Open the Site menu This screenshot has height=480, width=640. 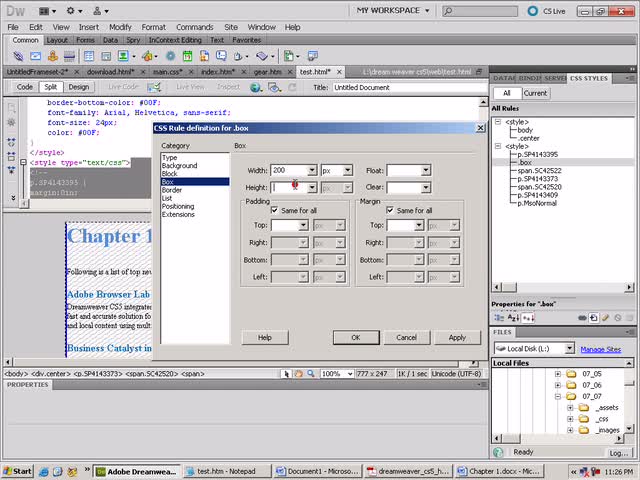pos(231,27)
